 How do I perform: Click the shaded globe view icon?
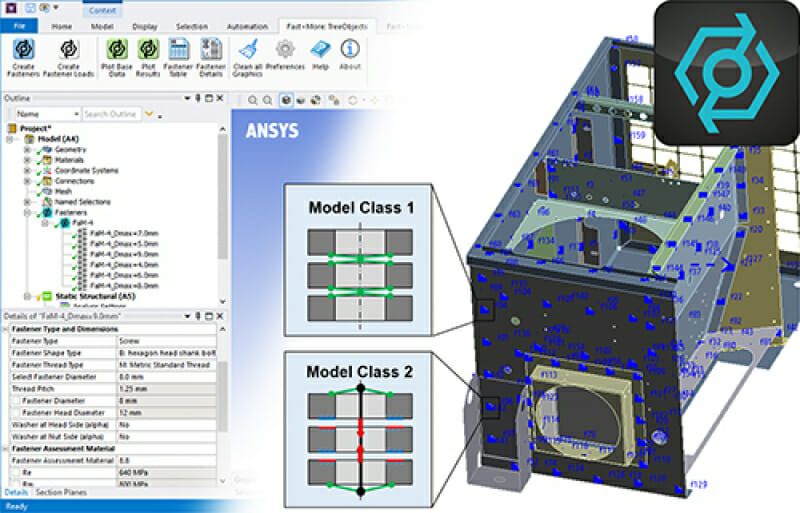286,100
